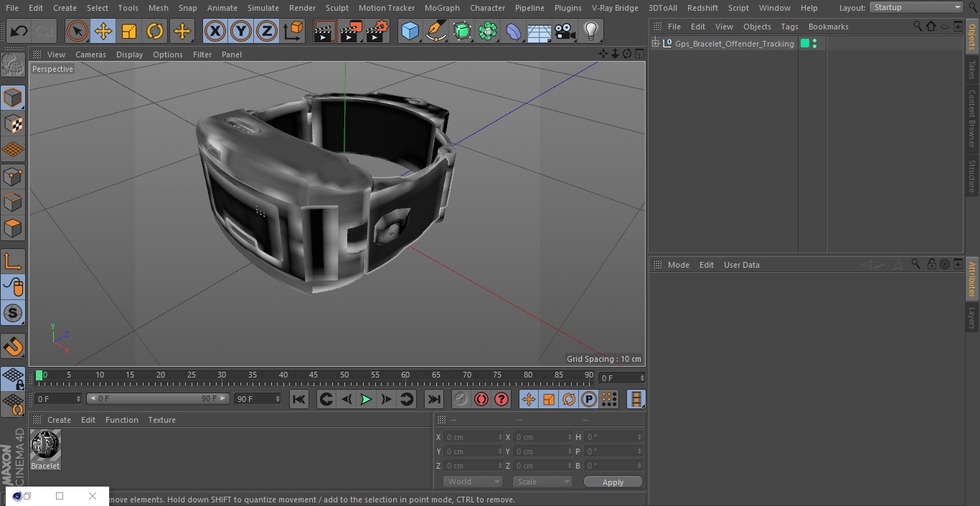Open Edit Render Settings icon
Viewport: 980px width, 506px height.
coord(377,31)
